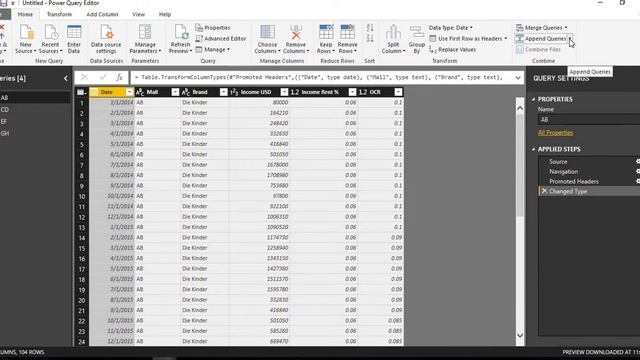The image size is (640, 360).
Task: Open the All Properties link
Action: pos(555,133)
